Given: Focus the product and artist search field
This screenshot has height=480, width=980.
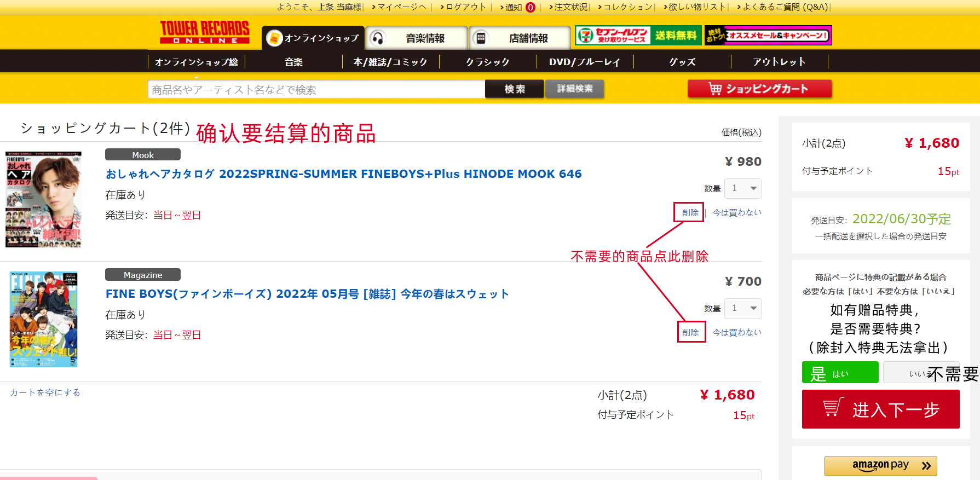Looking at the screenshot, I should (316, 89).
